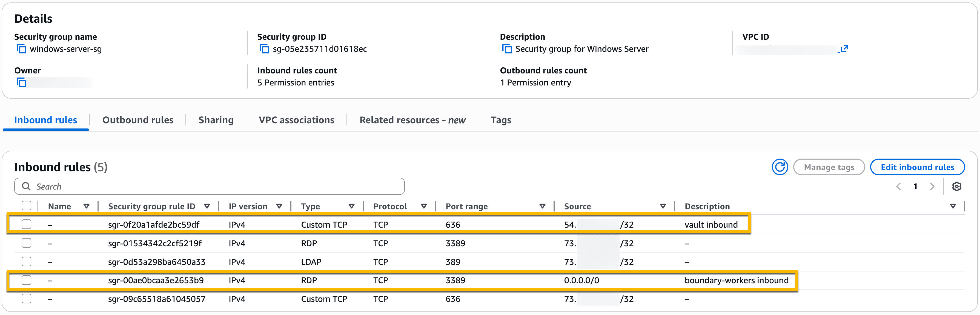Select rule sgr-00ae0bcaa3e2653b9 checkbox

point(26,280)
